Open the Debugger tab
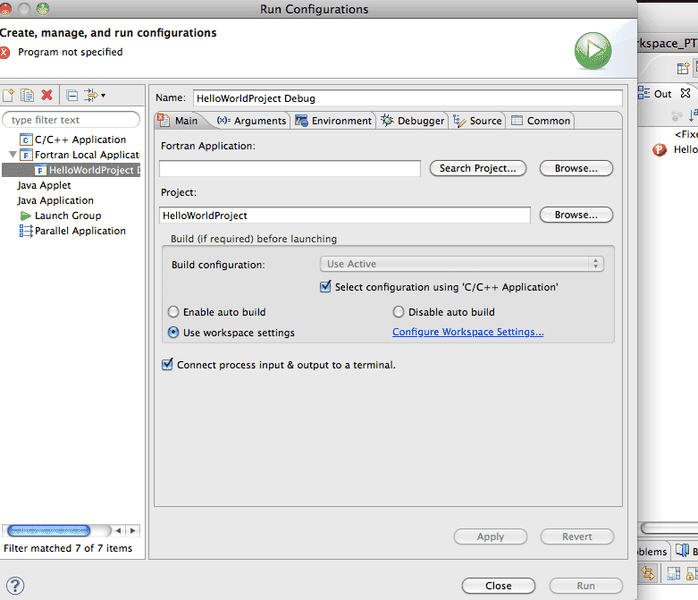Image resolution: width=698 pixels, height=600 pixels. (412, 121)
